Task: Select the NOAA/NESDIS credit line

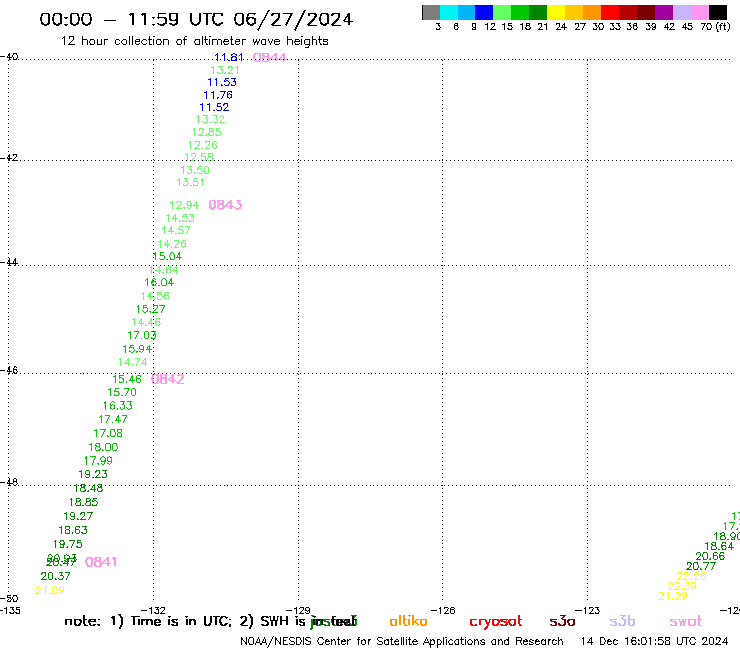Action: coord(402,641)
